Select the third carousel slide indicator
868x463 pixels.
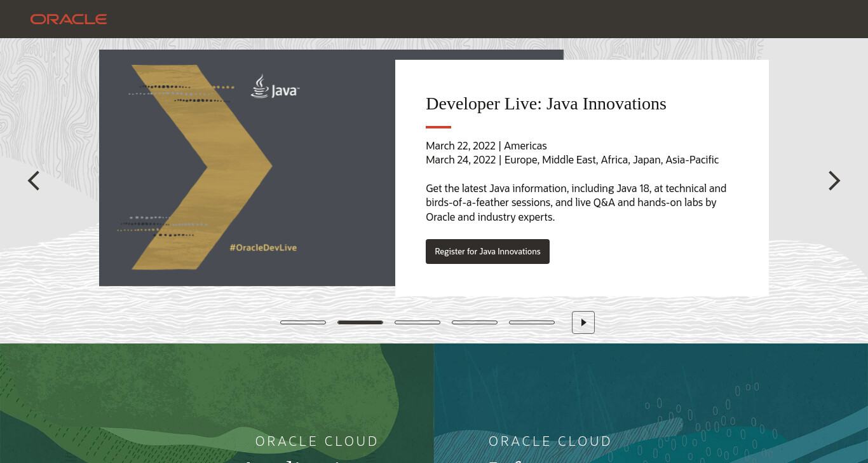pyautogui.click(x=417, y=322)
